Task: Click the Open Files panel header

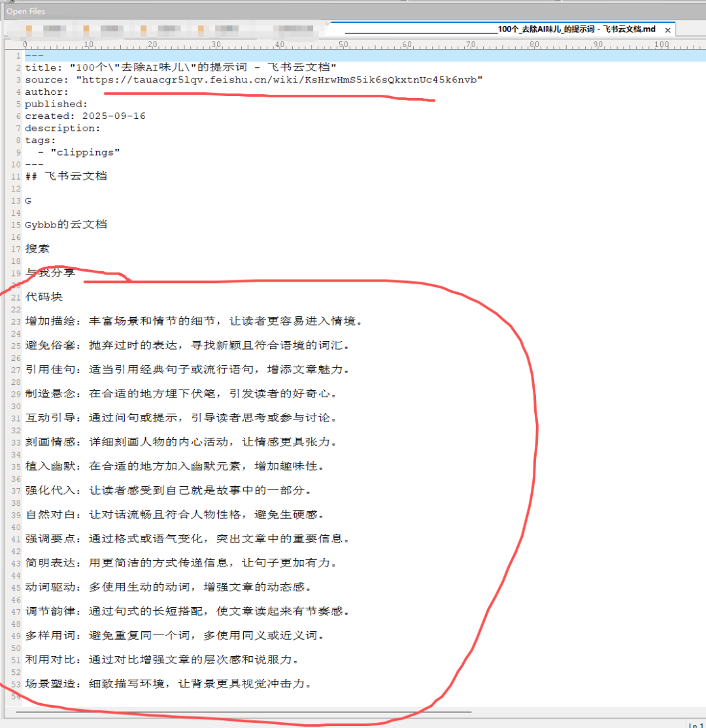Action: click(x=26, y=12)
